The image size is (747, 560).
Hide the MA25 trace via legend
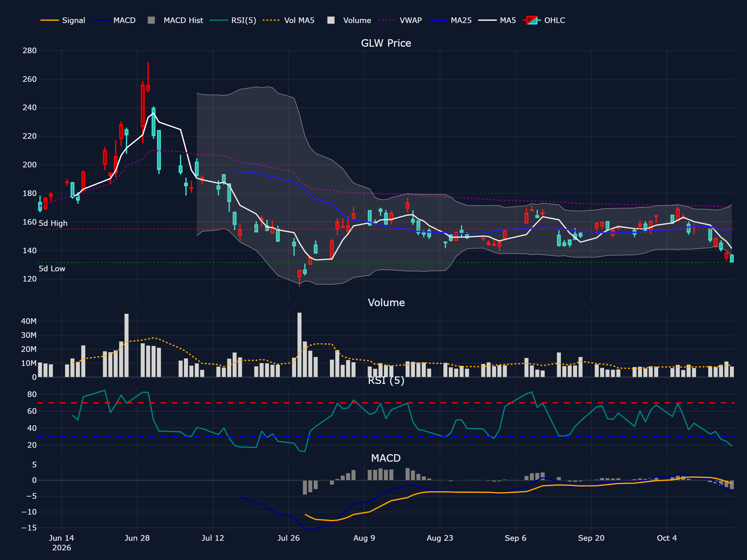pos(450,20)
